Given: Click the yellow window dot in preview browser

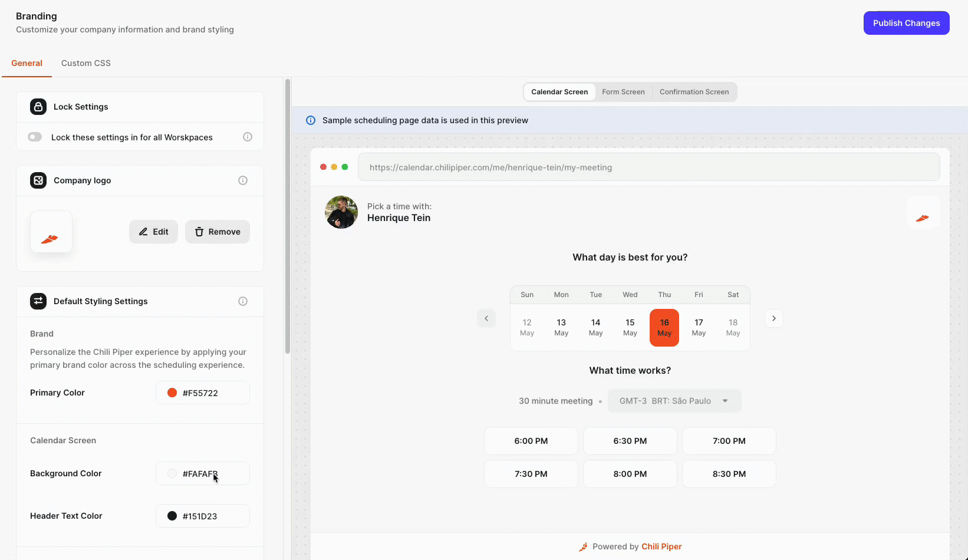Looking at the screenshot, I should (x=334, y=167).
